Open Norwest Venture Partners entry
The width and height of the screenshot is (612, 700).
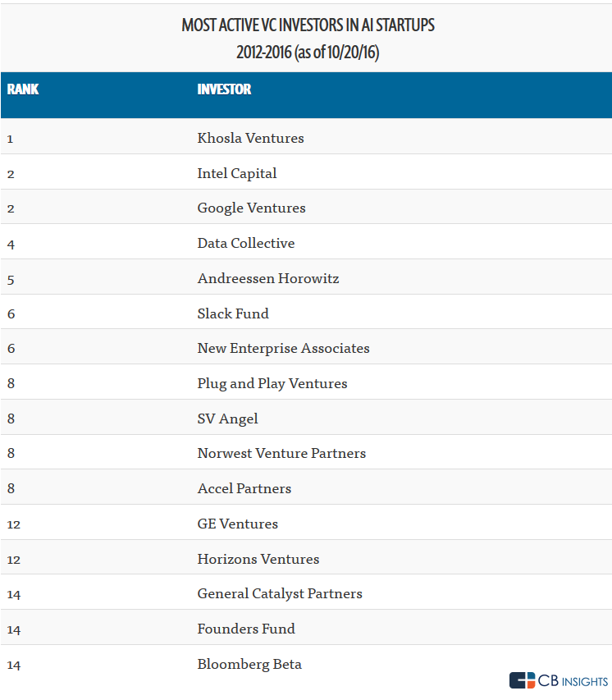click(281, 453)
